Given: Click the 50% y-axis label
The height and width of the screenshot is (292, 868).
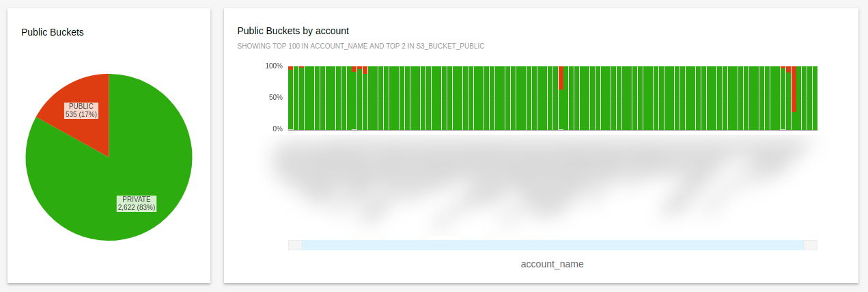Looking at the screenshot, I should click(275, 97).
